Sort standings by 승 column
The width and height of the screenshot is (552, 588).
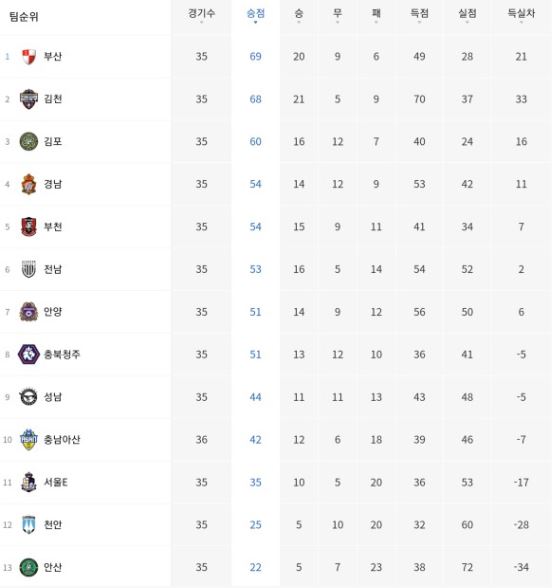298,14
